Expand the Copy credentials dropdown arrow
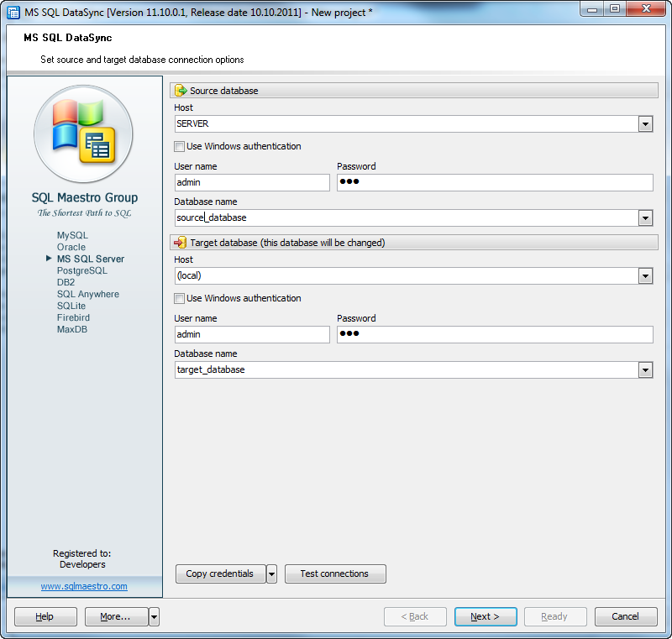Viewport: 672px width, 639px height. click(x=270, y=574)
